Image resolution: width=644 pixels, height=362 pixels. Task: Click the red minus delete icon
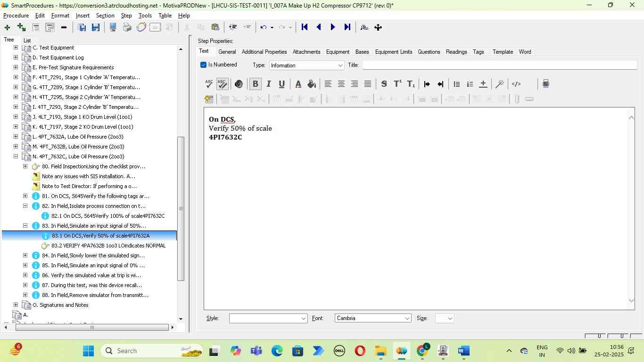[64, 27]
